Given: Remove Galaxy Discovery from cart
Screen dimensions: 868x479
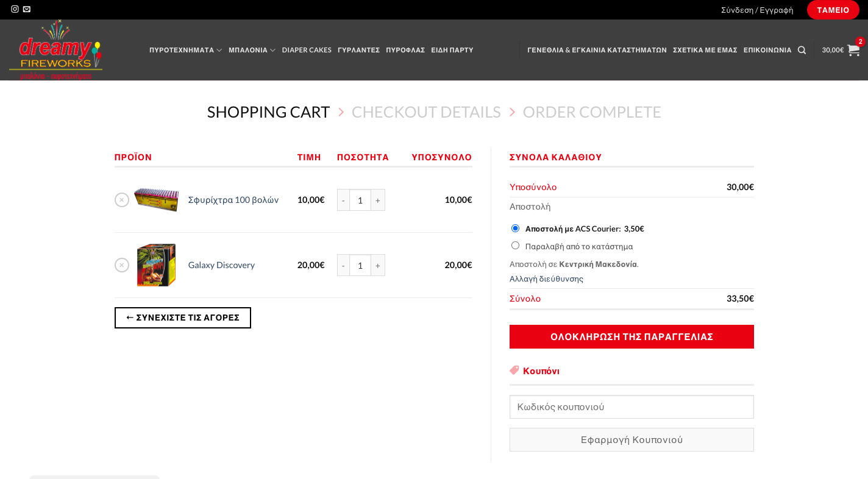Looking at the screenshot, I should [x=122, y=265].
